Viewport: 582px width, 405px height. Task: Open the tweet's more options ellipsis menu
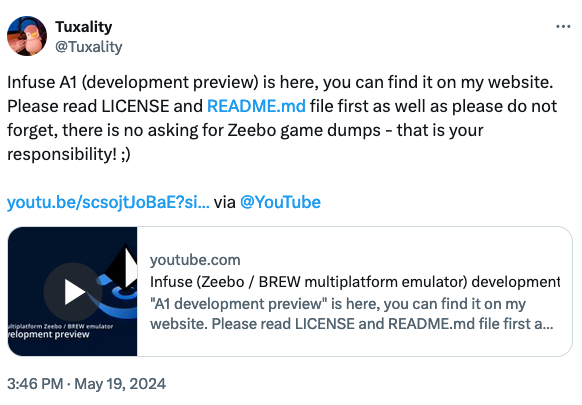point(563,26)
